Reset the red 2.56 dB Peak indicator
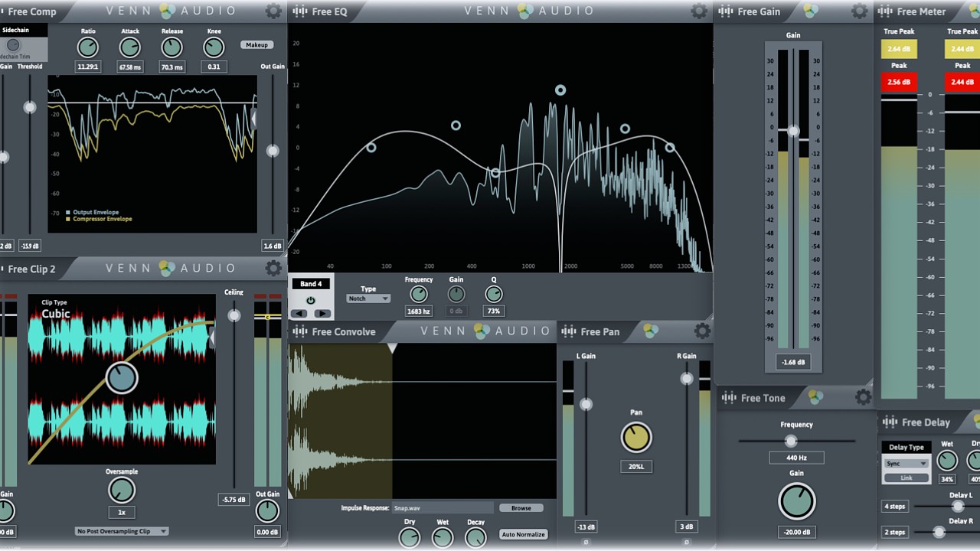Screen dimensions: 980x551 (x=899, y=82)
